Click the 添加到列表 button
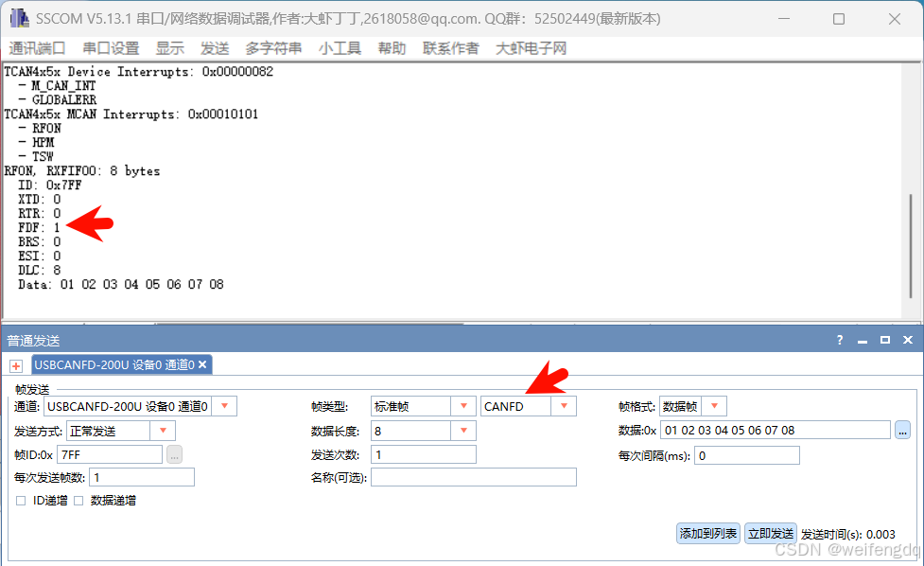Image resolution: width=924 pixels, height=566 pixels. coord(708,534)
